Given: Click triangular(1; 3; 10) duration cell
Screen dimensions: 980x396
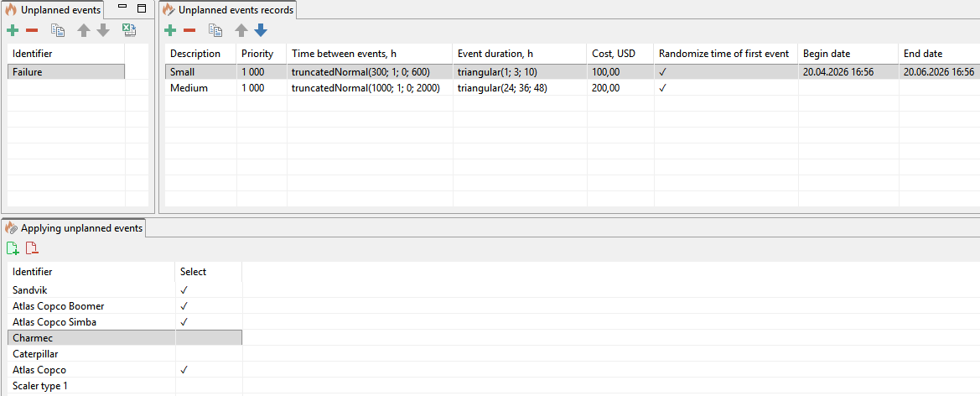Looking at the screenshot, I should click(x=520, y=72).
